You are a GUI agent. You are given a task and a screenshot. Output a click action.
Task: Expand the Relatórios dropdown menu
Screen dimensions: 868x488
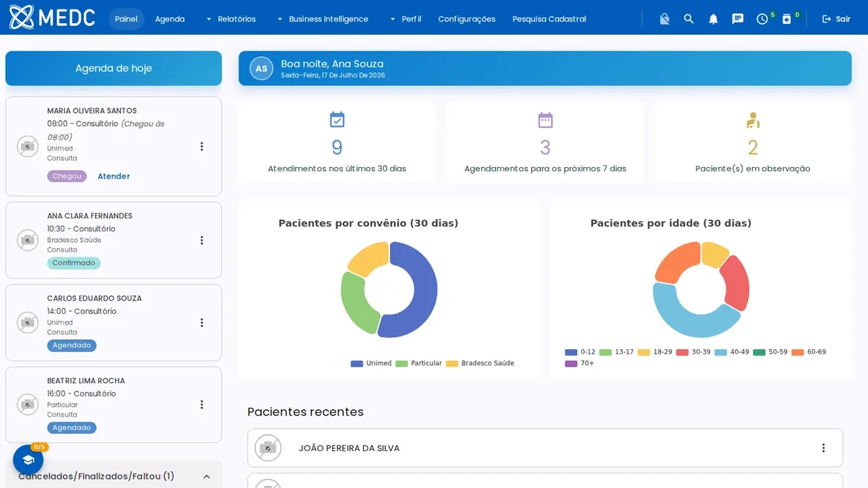(231, 19)
